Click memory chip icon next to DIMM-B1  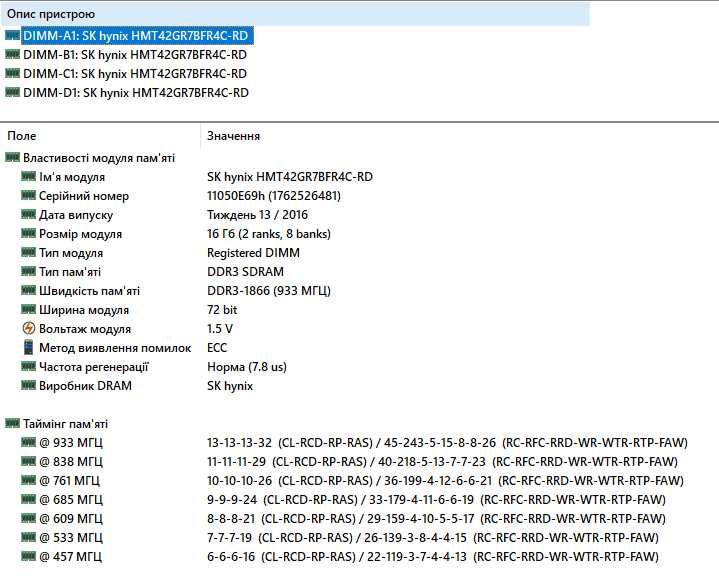[12, 54]
